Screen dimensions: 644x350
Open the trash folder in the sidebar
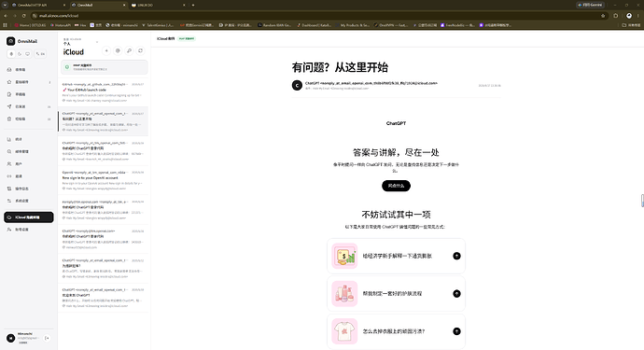pyautogui.click(x=29, y=119)
